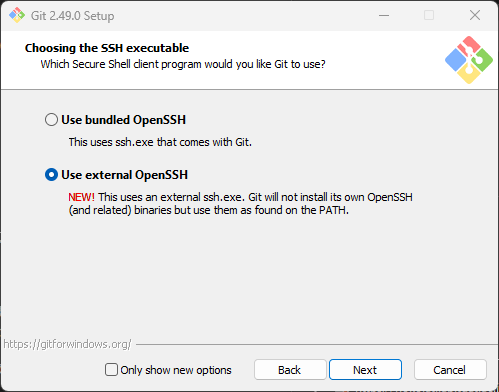The width and height of the screenshot is (499, 392).
Task: Click the Only show new options label
Action: [176, 370]
